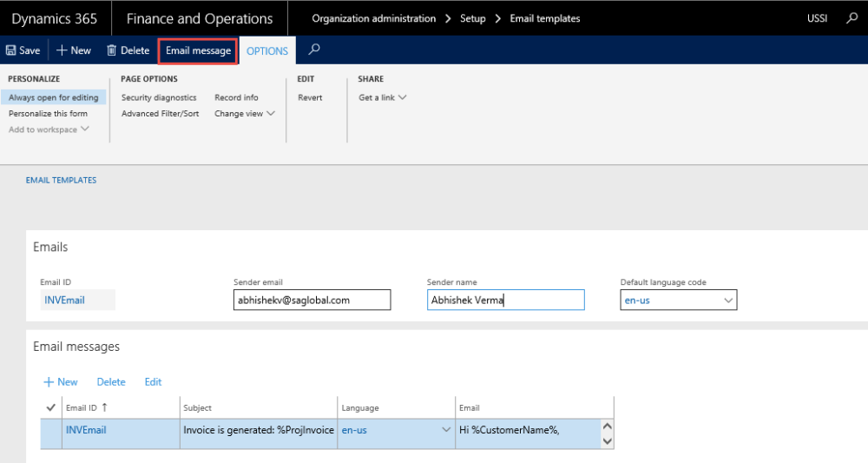Open the search magnifier in action bar
This screenshot has height=463, width=868.
(314, 50)
